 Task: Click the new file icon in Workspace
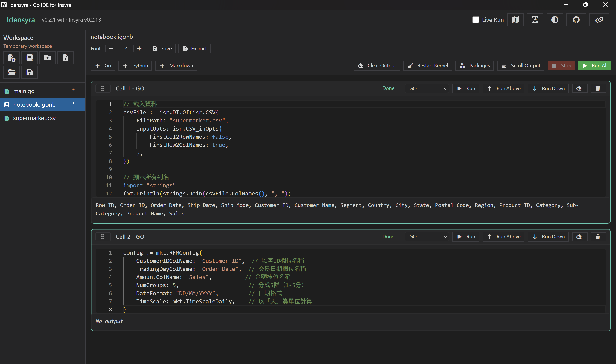pos(12,58)
